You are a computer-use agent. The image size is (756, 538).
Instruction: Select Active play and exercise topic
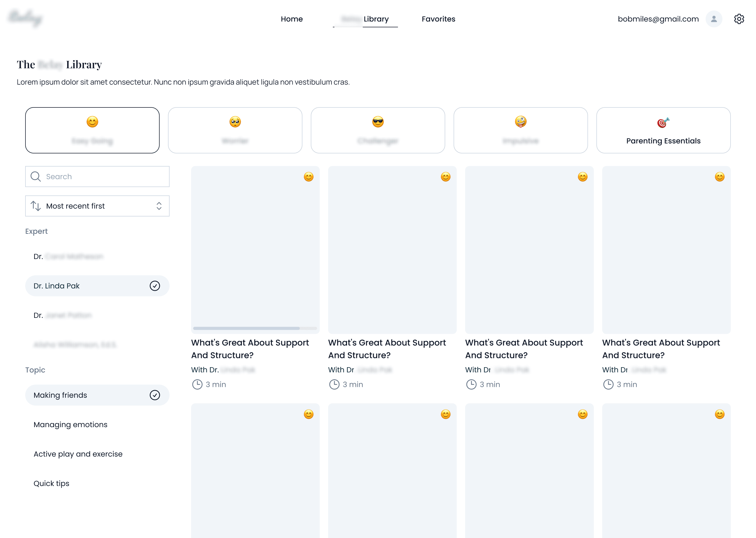coord(78,454)
